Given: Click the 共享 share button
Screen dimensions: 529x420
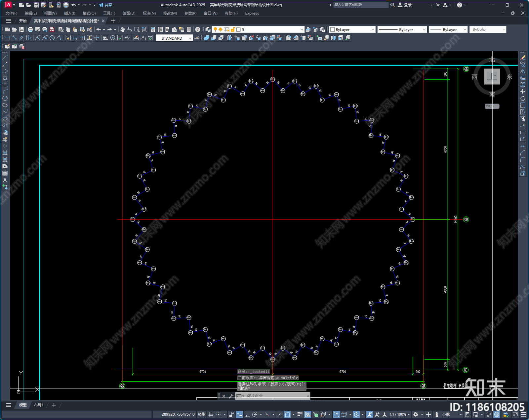Looking at the screenshot, I should (x=105, y=5).
